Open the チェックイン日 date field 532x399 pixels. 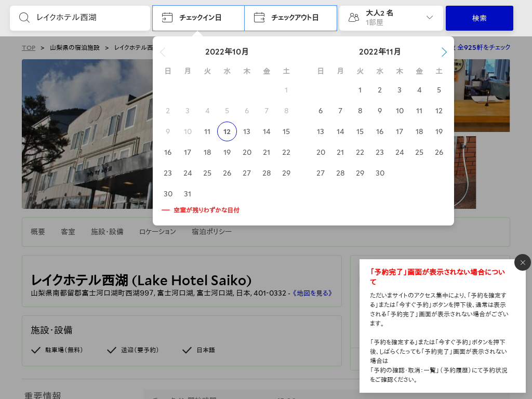pos(198,18)
